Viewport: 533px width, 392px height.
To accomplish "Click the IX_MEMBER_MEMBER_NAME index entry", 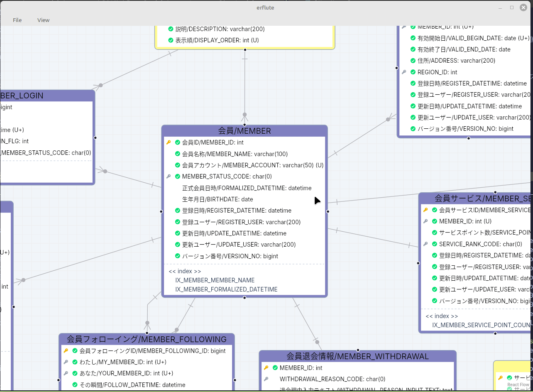I will (215, 280).
